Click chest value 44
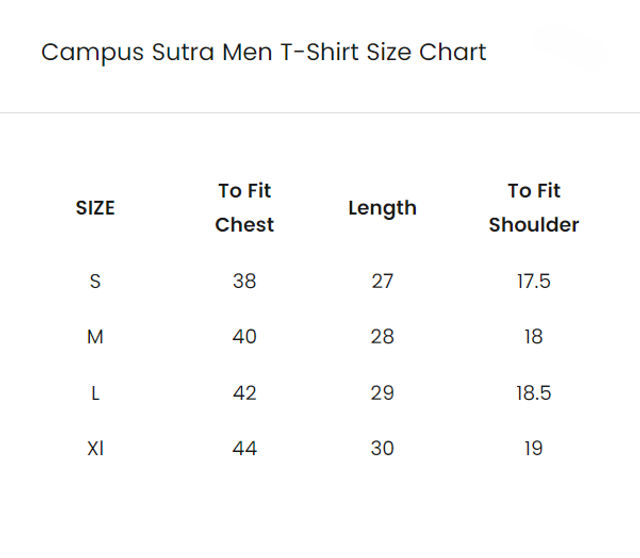The width and height of the screenshot is (640, 558). click(244, 448)
